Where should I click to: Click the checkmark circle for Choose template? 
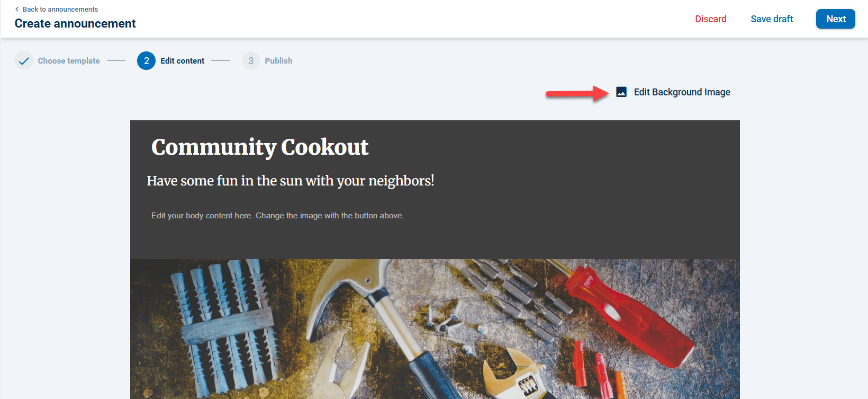24,61
